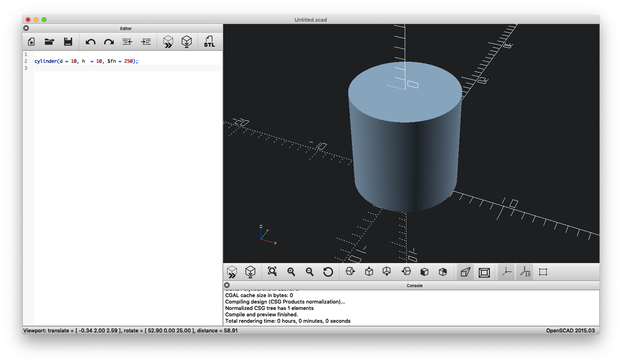622x364 pixels.
Task: Select the Zoom All tool
Action: [272, 272]
